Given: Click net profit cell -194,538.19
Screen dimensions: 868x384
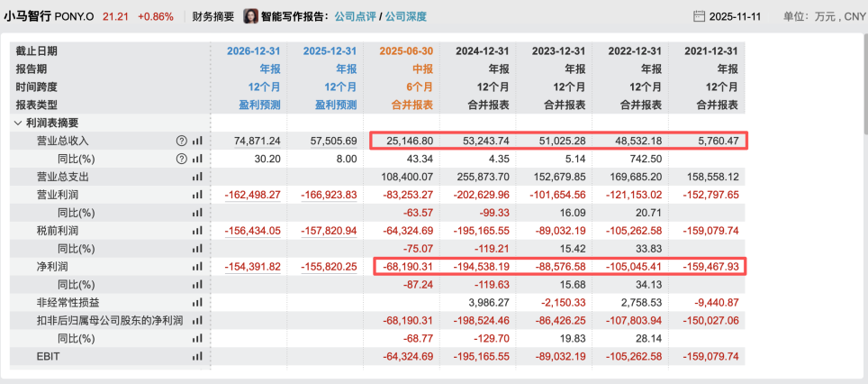Looking at the screenshot, I should point(482,267).
